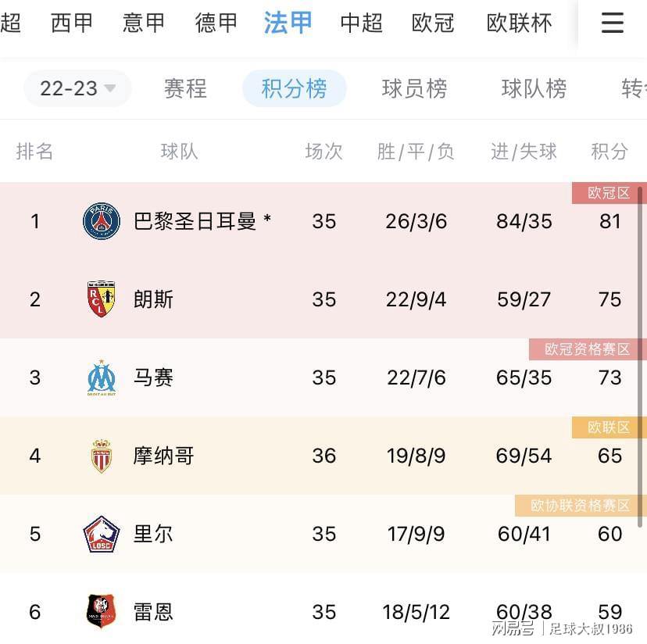Open the hamburger menu icon
This screenshot has height=644, width=647.
click(x=613, y=23)
